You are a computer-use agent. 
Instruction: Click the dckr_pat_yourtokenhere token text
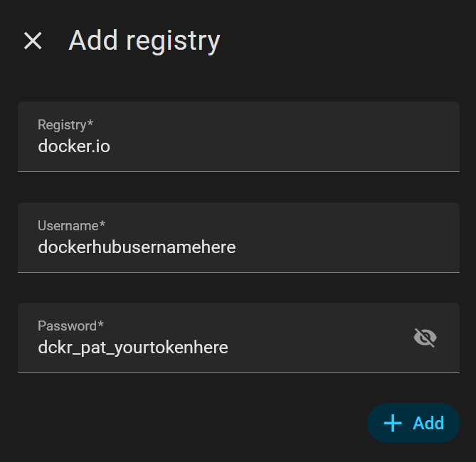click(133, 348)
